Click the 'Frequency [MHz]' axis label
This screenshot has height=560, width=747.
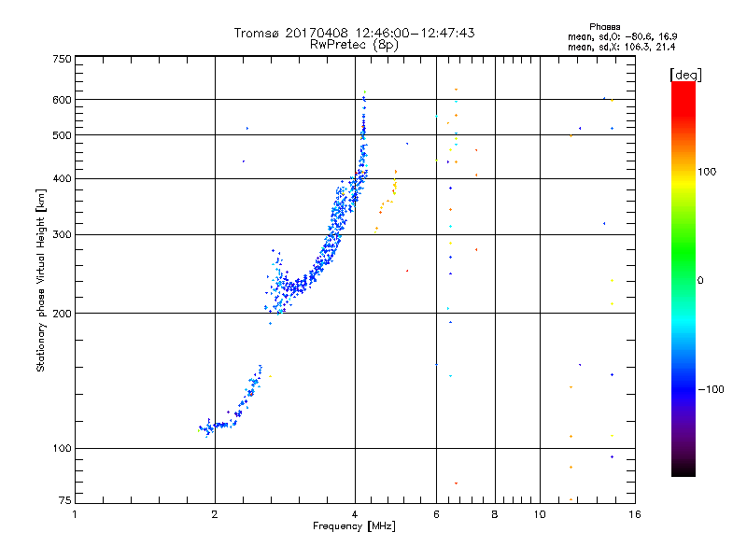(354, 526)
